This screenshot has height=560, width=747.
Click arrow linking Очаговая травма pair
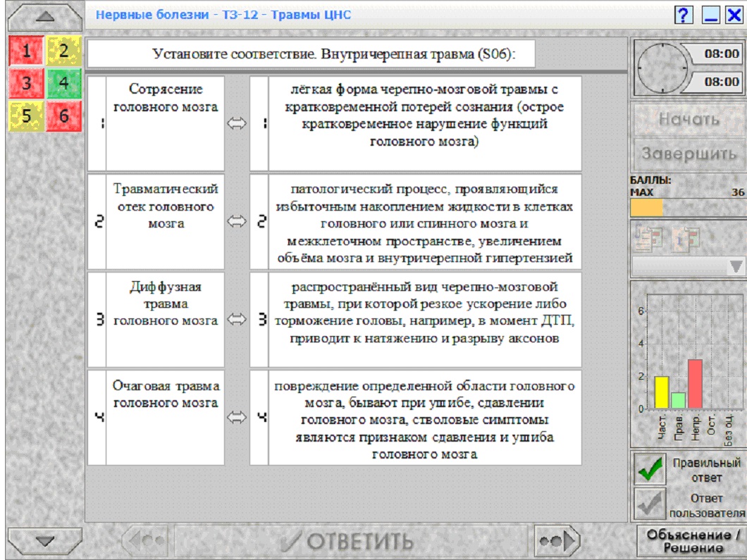(x=236, y=418)
